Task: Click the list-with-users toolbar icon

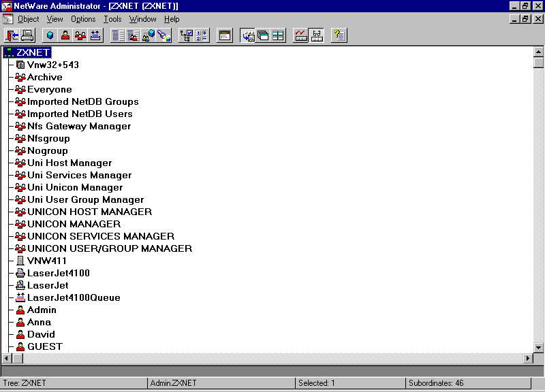Action: tap(133, 35)
